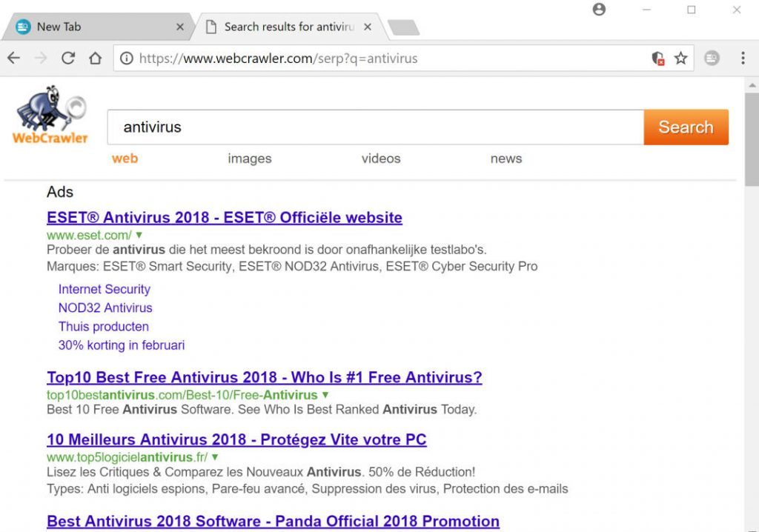Open the top10bestantivirus.com result dropdown
The width and height of the screenshot is (759, 532).
click(x=325, y=395)
